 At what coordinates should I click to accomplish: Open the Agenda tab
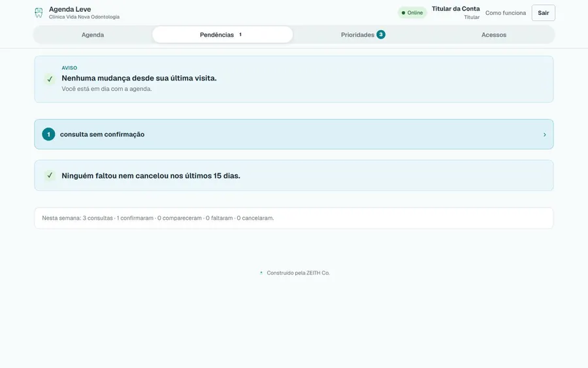click(93, 35)
